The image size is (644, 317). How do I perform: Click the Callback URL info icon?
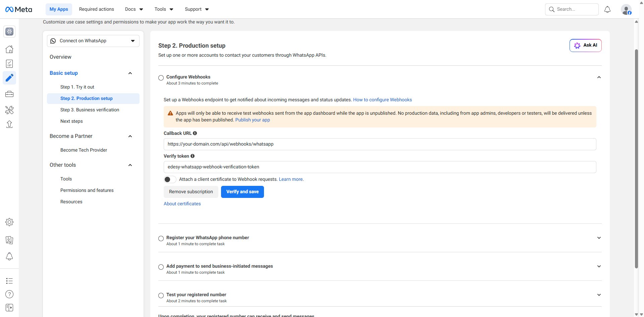[x=195, y=133]
